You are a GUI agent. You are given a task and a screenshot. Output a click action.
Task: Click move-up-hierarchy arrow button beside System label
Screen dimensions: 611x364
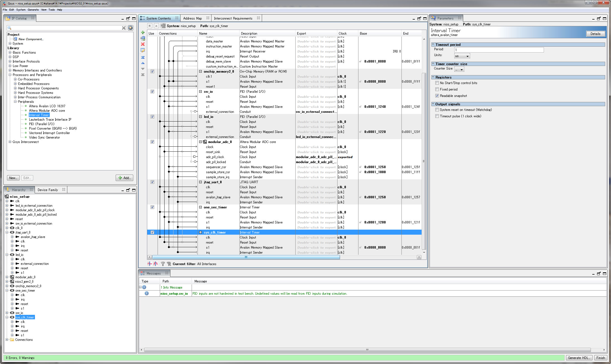click(x=156, y=26)
